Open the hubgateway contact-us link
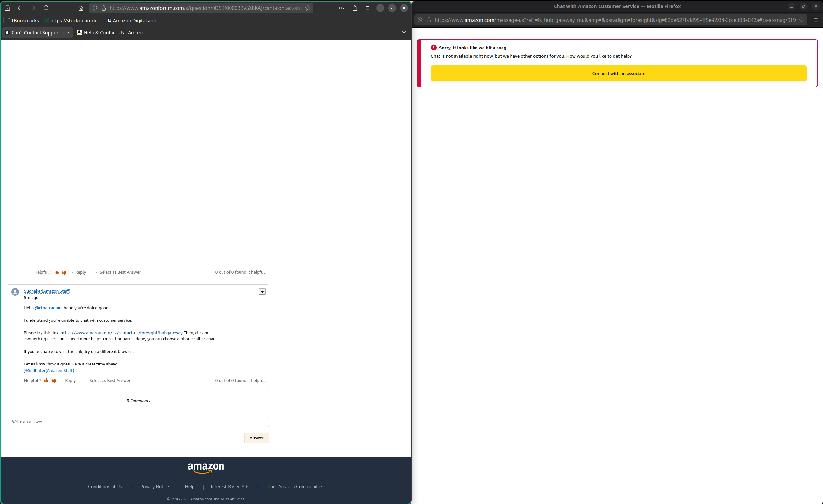The width and height of the screenshot is (823, 504). tap(121, 332)
